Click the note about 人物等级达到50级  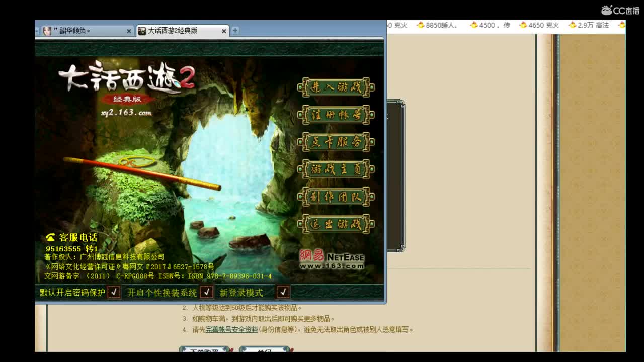pos(247,308)
